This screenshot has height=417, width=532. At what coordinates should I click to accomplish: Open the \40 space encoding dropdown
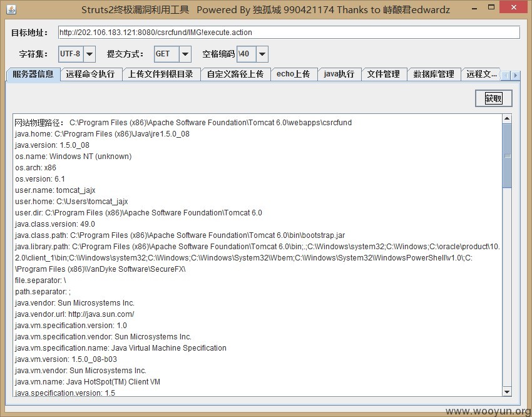(262, 54)
